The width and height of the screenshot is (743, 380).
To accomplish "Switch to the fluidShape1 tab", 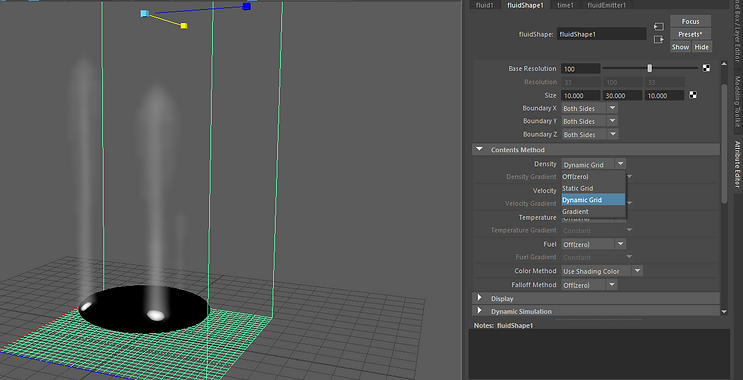I will click(525, 5).
